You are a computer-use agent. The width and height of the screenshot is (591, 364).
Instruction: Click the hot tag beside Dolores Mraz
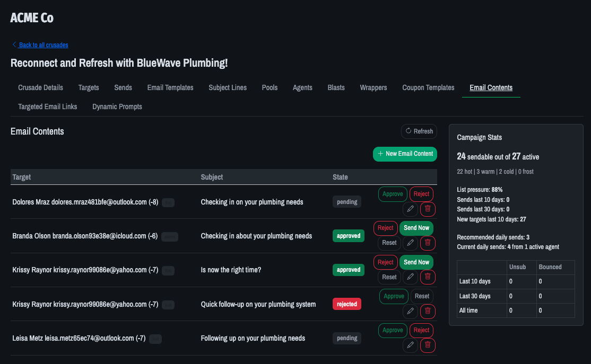pos(168,203)
